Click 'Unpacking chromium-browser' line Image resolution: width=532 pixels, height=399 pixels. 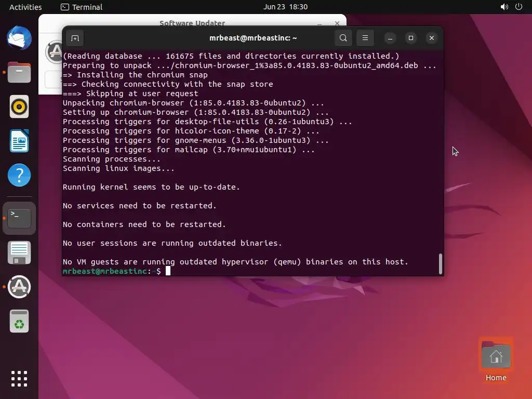[x=193, y=103]
